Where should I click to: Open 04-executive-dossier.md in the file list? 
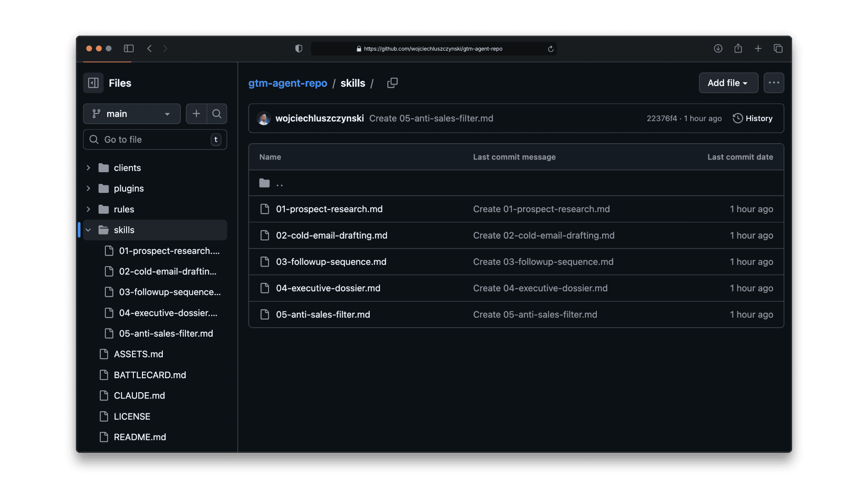coord(328,288)
